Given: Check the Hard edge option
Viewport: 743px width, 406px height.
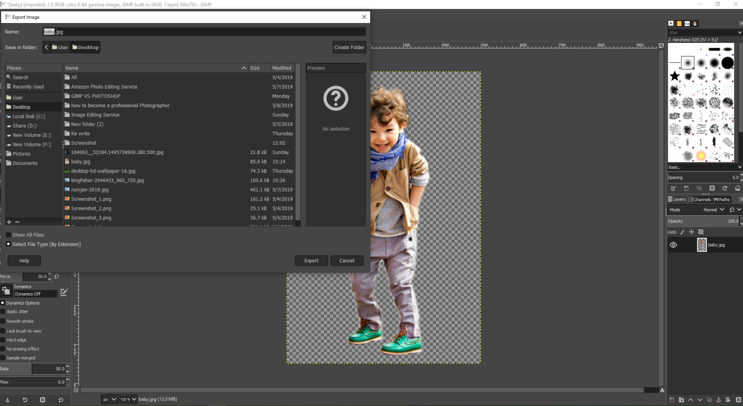Looking at the screenshot, I should point(3,340).
